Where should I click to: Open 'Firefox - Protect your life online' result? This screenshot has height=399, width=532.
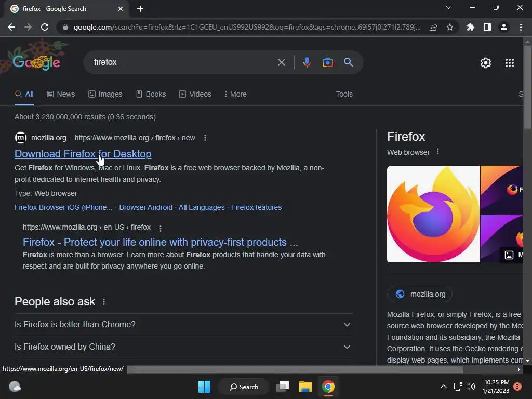pos(160,242)
